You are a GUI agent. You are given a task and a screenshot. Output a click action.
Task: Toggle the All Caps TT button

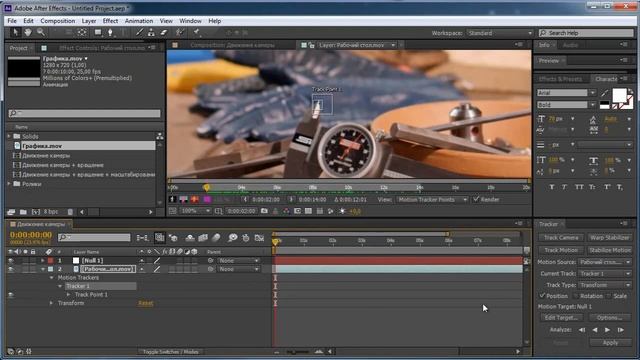(579, 187)
